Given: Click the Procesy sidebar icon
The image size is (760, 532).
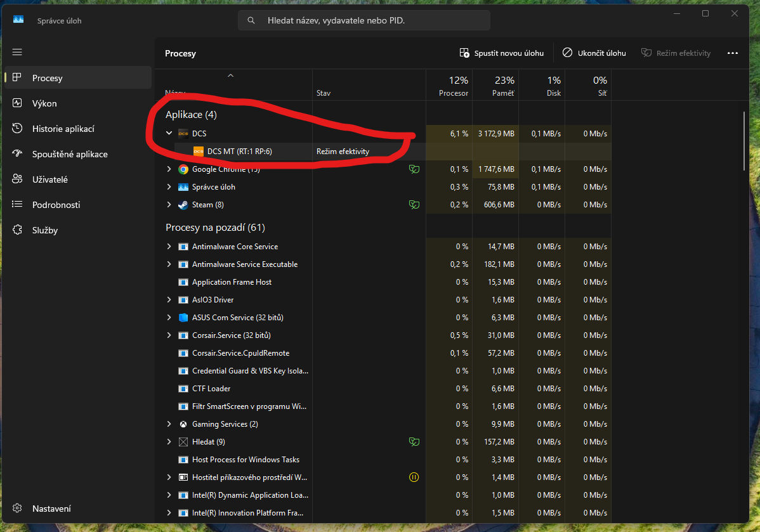Looking at the screenshot, I should click(17, 77).
